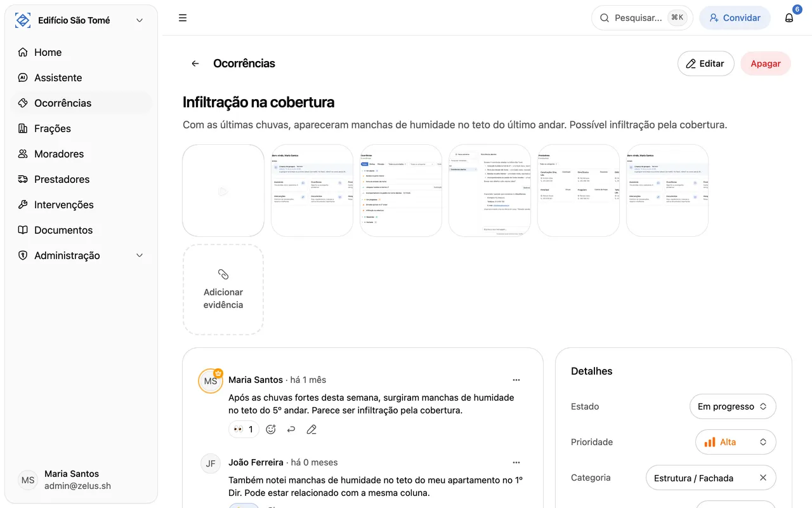Click the magnifier icon in the search box
812x508 pixels.
[x=605, y=18]
